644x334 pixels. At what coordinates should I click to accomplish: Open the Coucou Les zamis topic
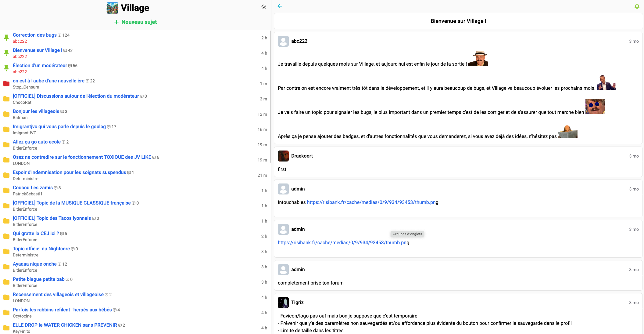tap(33, 188)
